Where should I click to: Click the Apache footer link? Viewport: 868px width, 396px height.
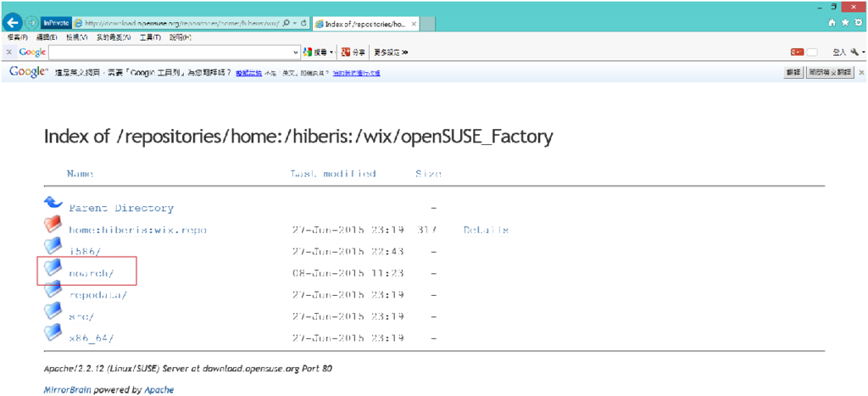[159, 390]
